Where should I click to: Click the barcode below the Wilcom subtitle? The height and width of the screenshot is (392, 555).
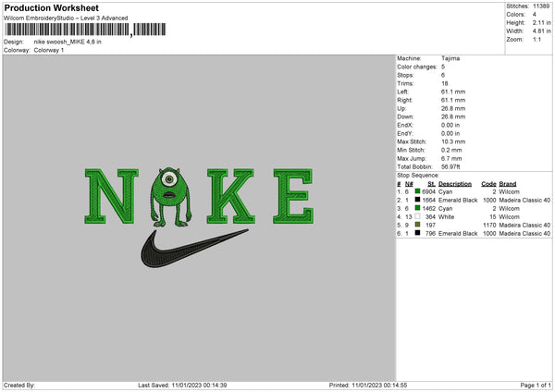click(85, 30)
